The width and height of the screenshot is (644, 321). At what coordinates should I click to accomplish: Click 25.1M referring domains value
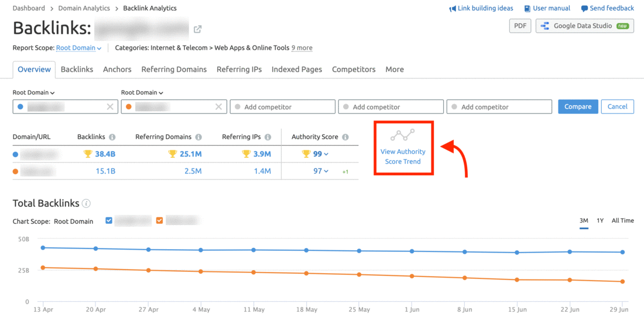(191, 154)
